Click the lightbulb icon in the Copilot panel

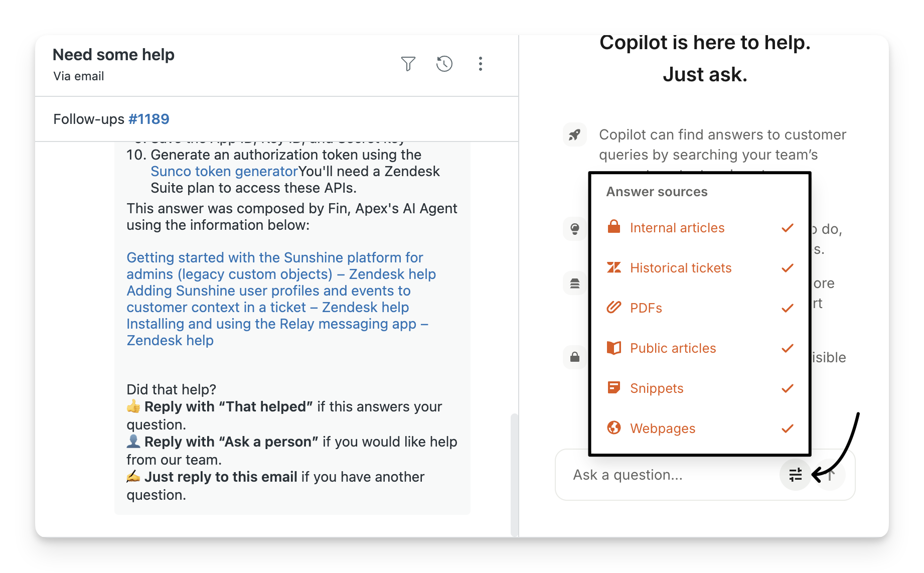pyautogui.click(x=574, y=229)
